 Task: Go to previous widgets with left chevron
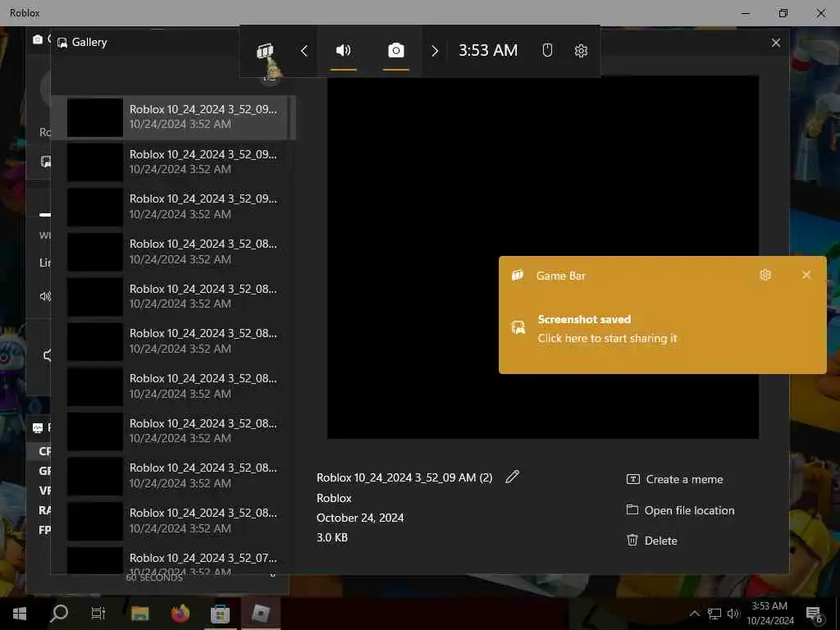coord(304,51)
